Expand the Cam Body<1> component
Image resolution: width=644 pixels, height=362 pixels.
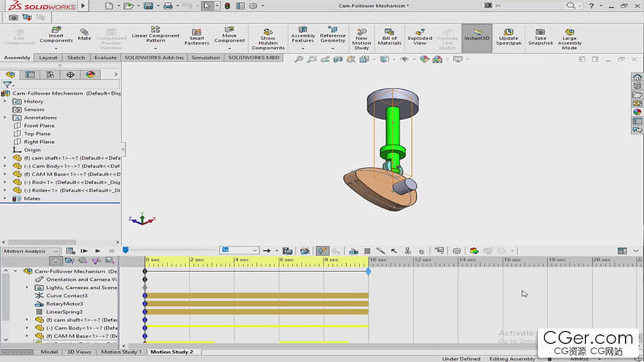coord(5,166)
